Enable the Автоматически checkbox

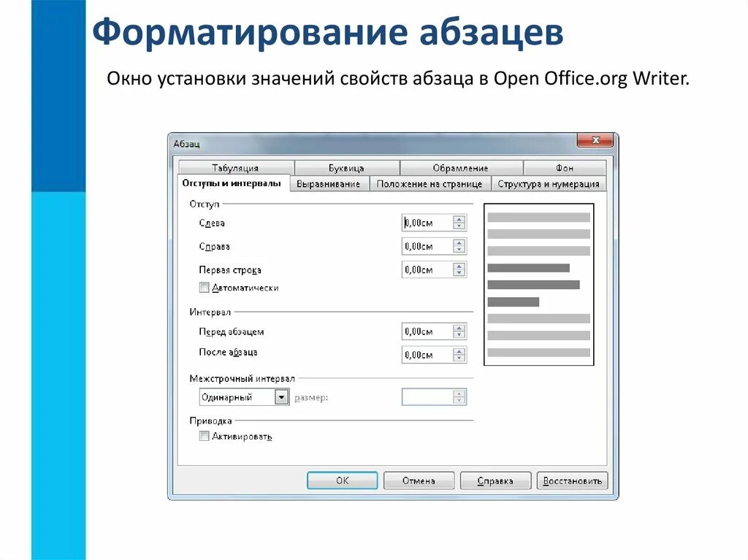pyautogui.click(x=205, y=288)
